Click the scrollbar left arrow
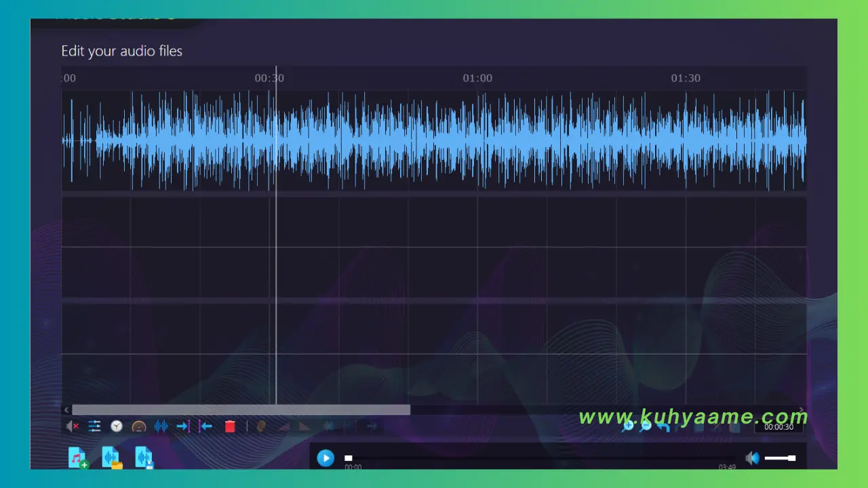This screenshot has width=868, height=488. [x=66, y=409]
